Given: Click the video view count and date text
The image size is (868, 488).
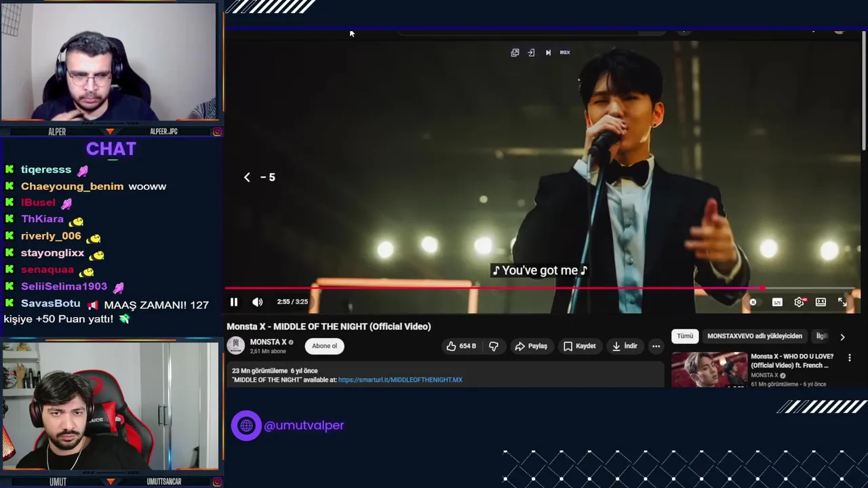Looking at the screenshot, I should pos(275,371).
